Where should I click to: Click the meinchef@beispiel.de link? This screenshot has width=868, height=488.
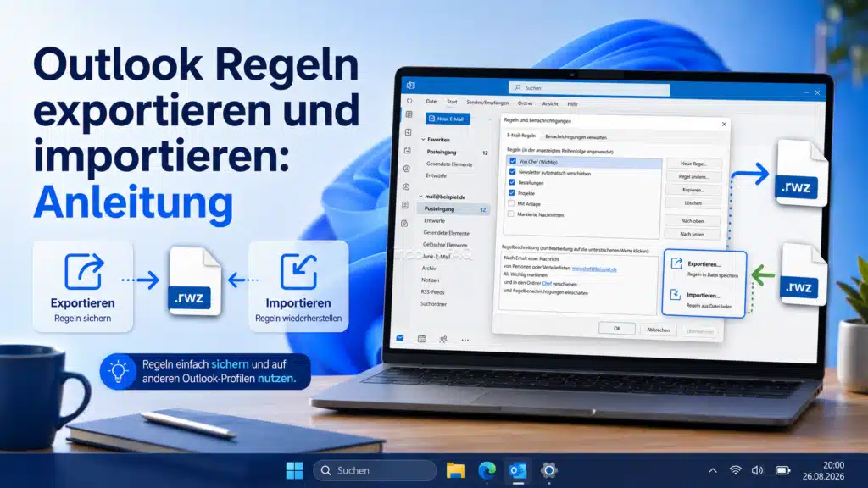(594, 269)
